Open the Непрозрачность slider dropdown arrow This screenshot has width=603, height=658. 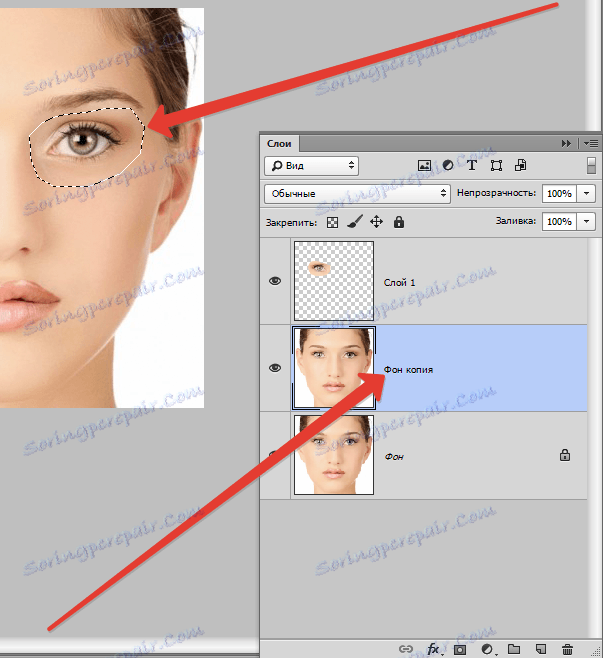587,193
